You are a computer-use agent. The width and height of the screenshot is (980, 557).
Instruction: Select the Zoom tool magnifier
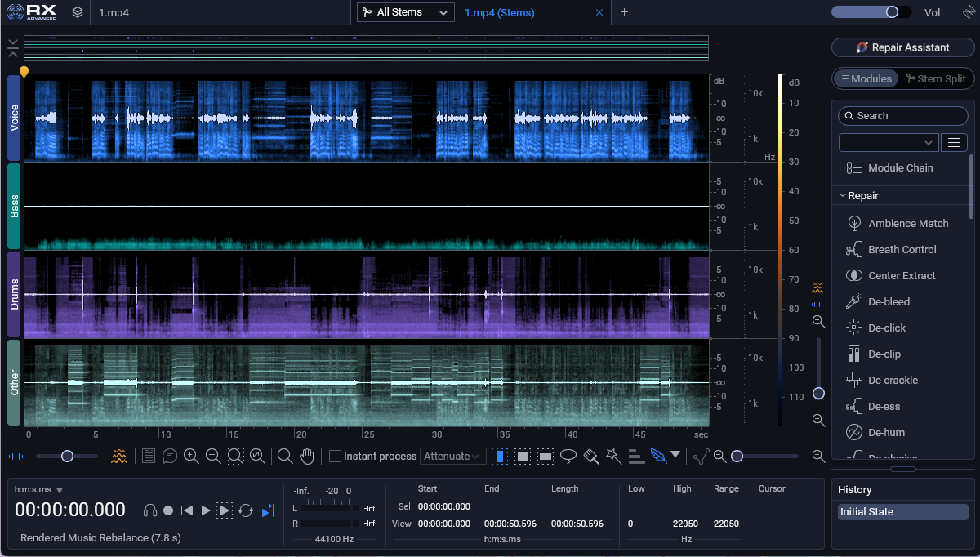[285, 456]
